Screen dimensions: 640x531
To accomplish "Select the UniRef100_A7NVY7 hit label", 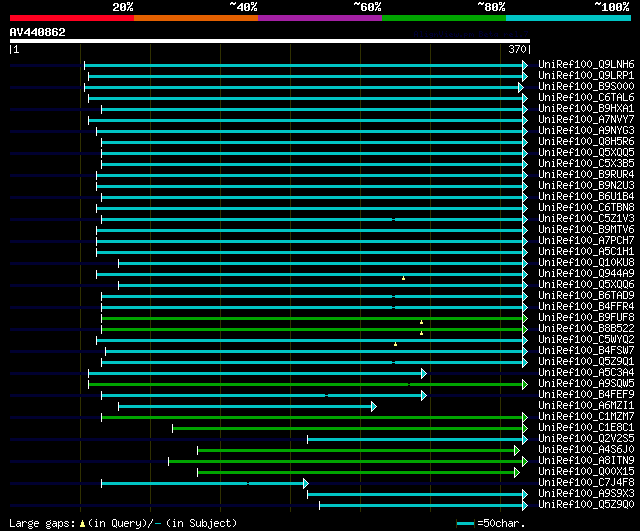I will (x=586, y=120).
